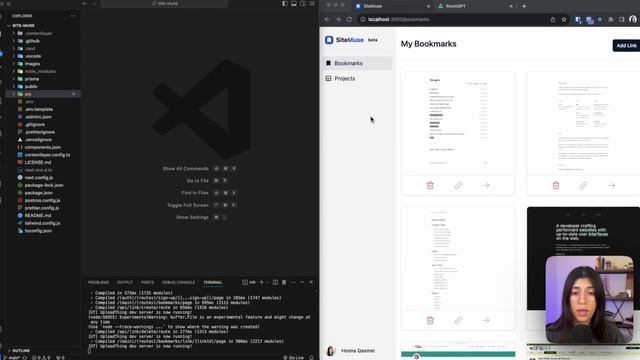Open a new browser tab
This screenshot has height=360, width=640.
click(524, 6)
